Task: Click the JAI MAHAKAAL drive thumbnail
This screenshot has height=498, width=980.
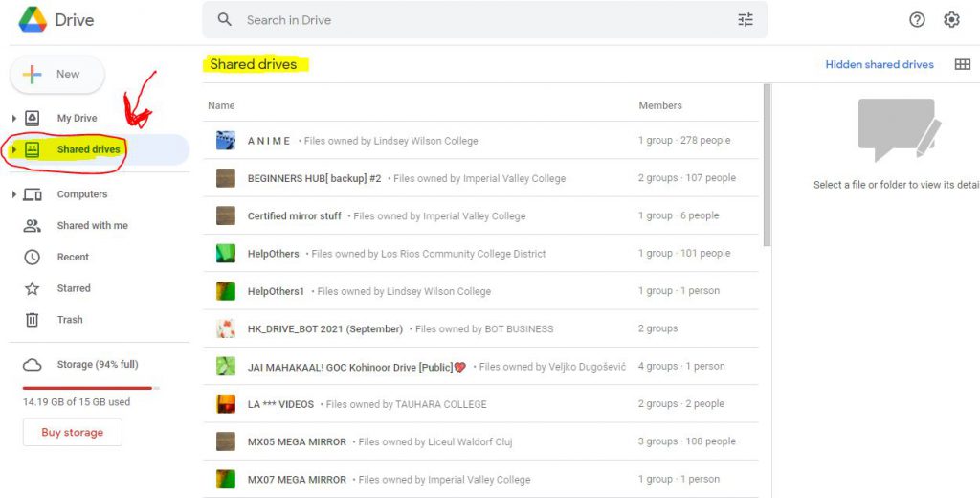Action: pyautogui.click(x=226, y=366)
